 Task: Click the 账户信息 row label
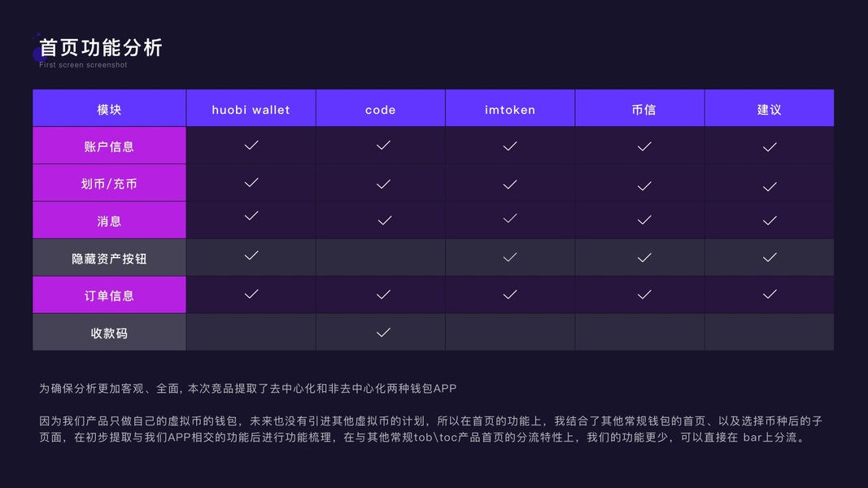pyautogui.click(x=109, y=147)
